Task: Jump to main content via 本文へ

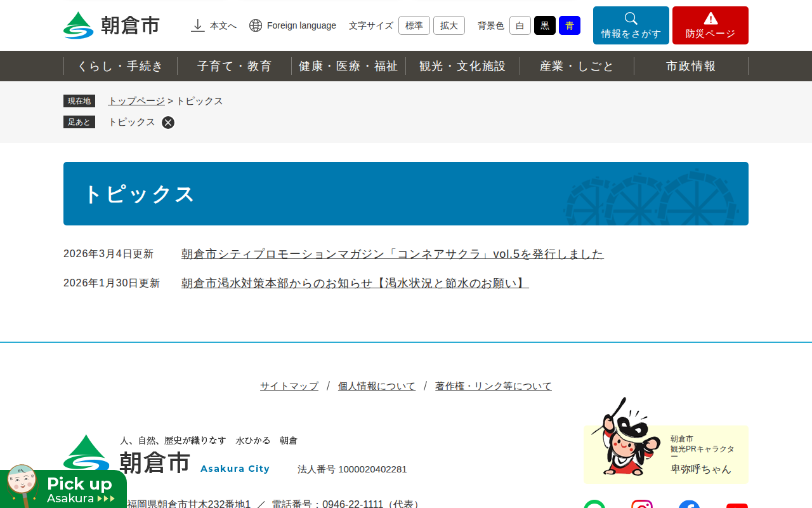Action: [x=214, y=25]
